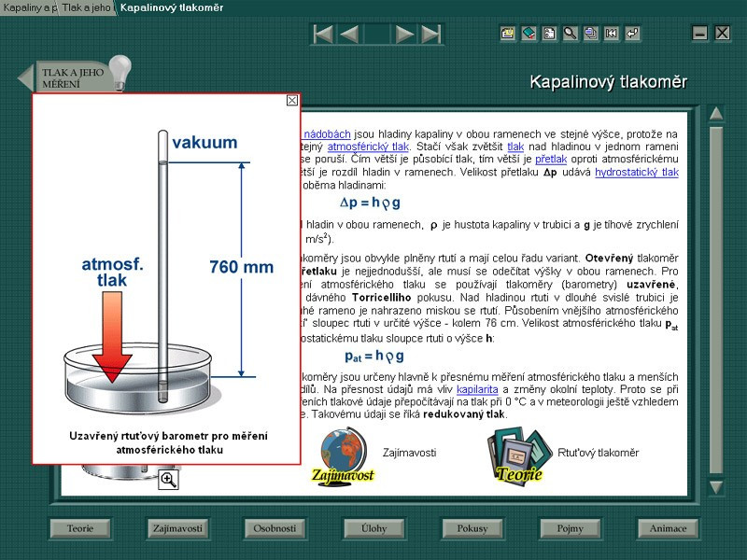Open the document contents icon
This screenshot has height=560, width=747.
(549, 34)
